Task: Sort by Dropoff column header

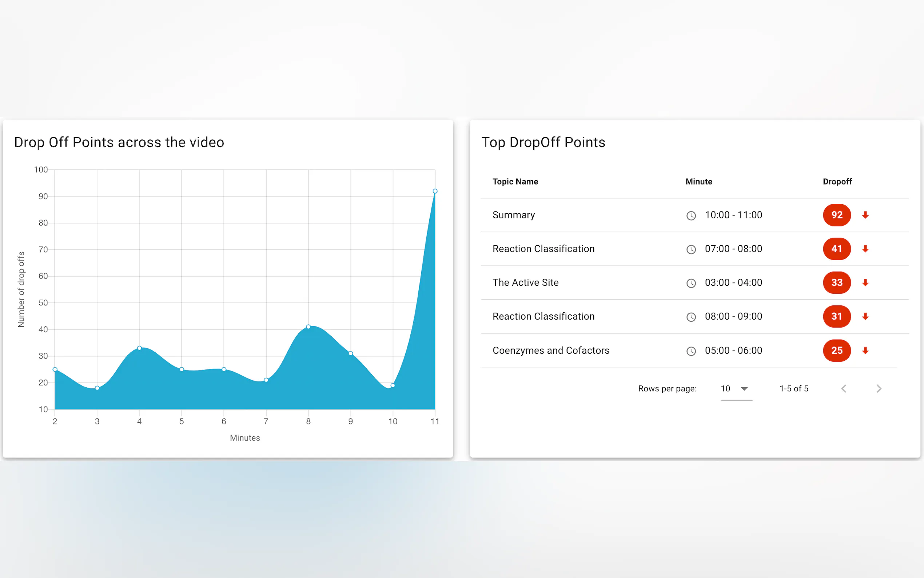Action: (837, 182)
